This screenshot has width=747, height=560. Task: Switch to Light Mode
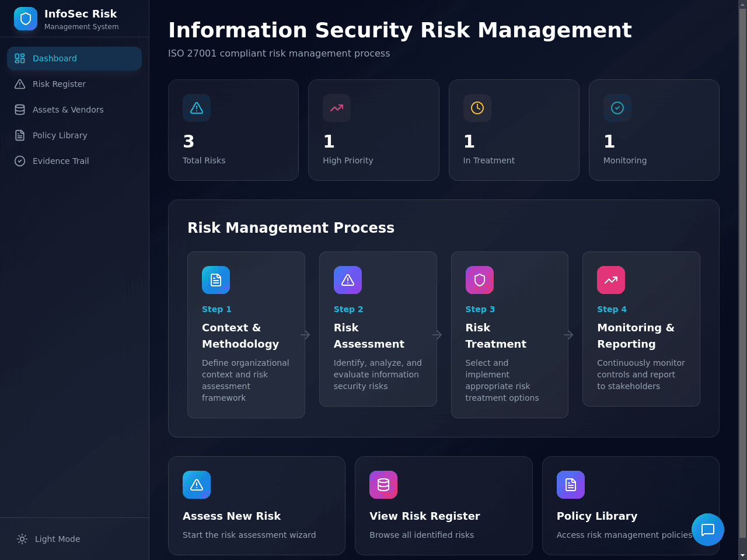[x=74, y=539]
